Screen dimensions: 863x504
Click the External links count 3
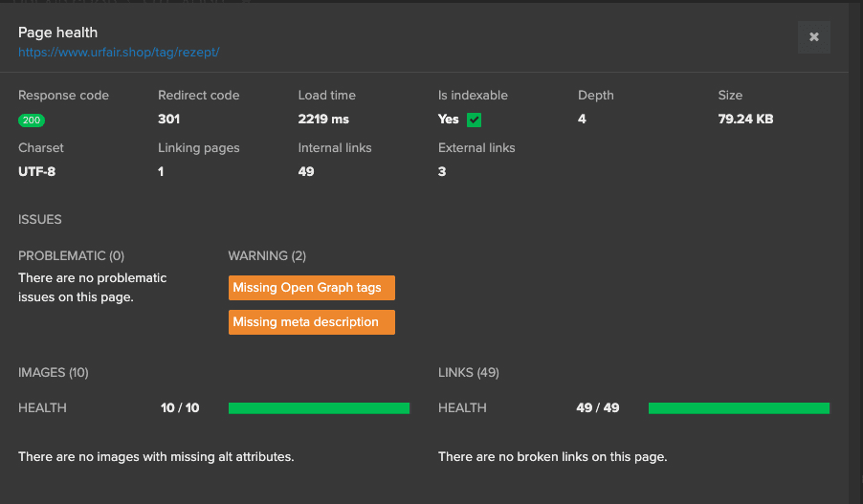tap(442, 172)
